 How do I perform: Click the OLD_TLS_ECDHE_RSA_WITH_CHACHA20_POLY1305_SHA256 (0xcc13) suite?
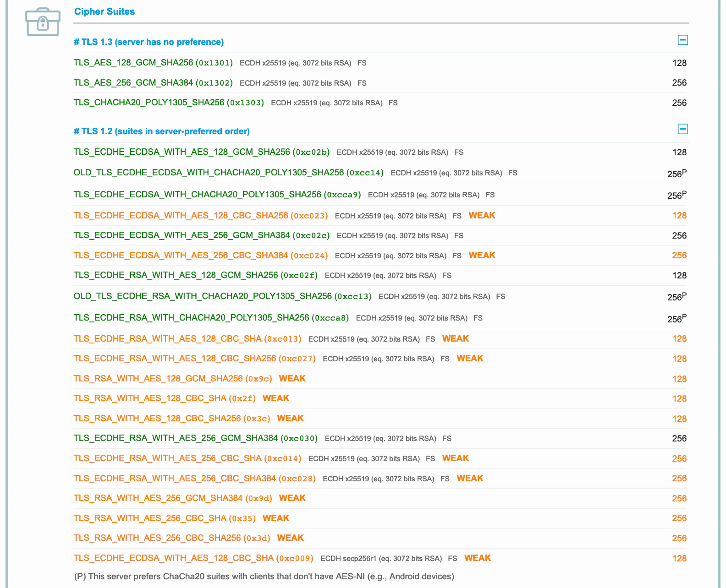223,296
